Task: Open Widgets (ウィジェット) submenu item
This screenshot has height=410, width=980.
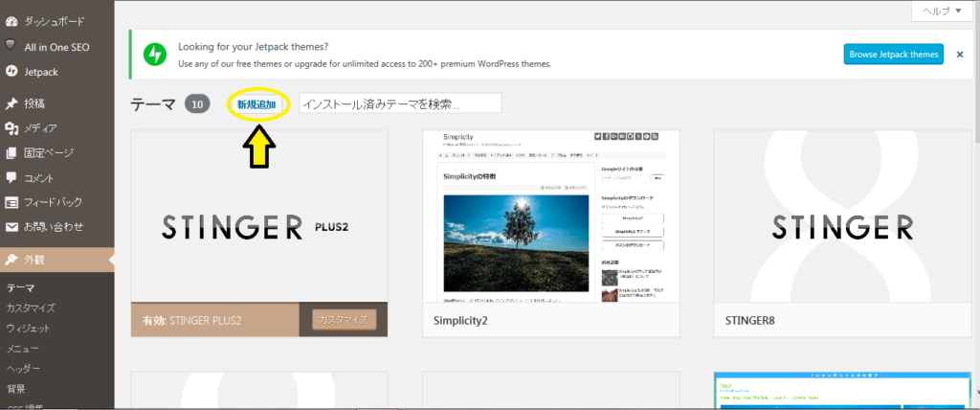Action: (28, 329)
